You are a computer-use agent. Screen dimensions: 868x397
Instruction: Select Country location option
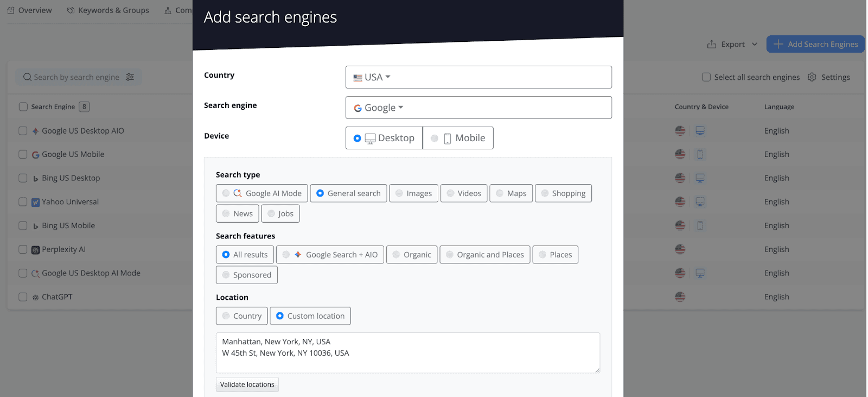(x=242, y=316)
